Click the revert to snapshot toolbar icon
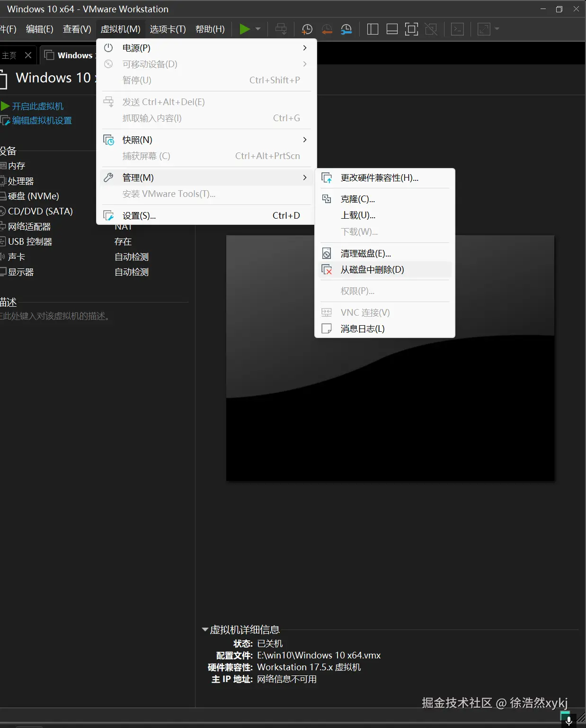 point(327,29)
